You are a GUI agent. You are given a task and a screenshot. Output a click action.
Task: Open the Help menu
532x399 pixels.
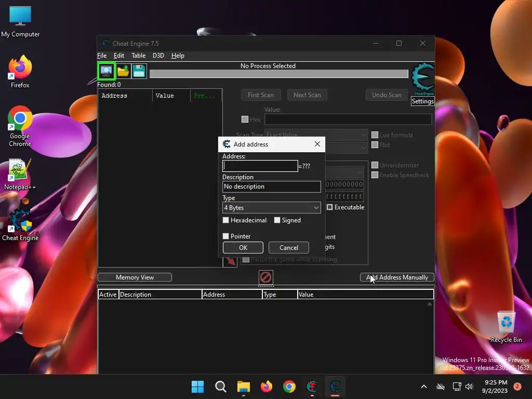pos(178,56)
